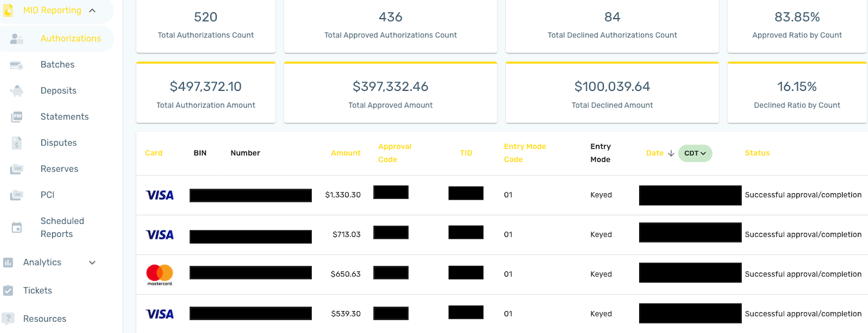The height and width of the screenshot is (333, 868).
Task: Open the Disputes section
Action: [59, 143]
